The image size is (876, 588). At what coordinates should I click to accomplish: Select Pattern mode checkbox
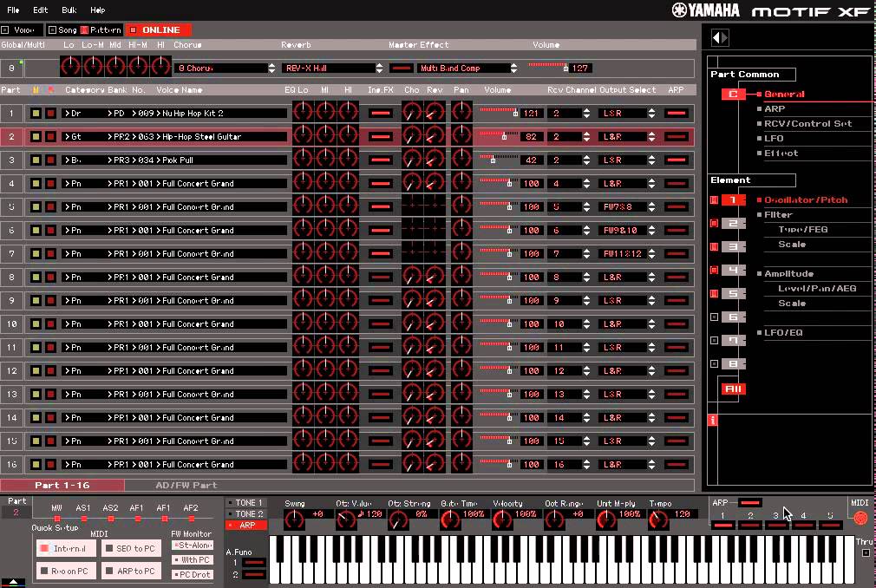click(x=84, y=29)
